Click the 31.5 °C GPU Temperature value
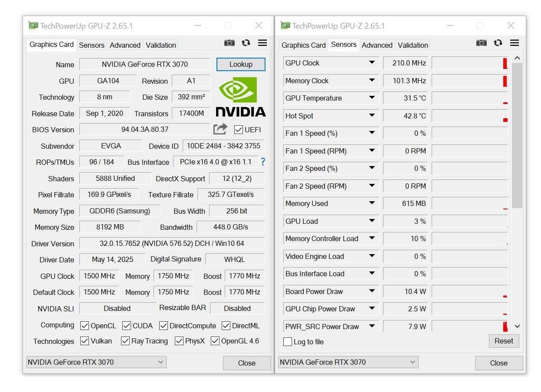541x392 pixels. [x=405, y=98]
